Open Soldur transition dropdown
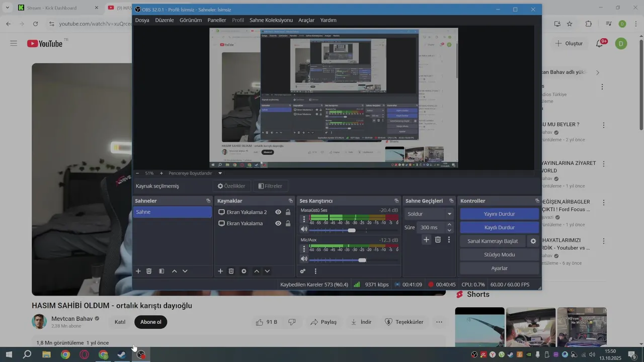This screenshot has width=644, height=362. click(x=429, y=214)
